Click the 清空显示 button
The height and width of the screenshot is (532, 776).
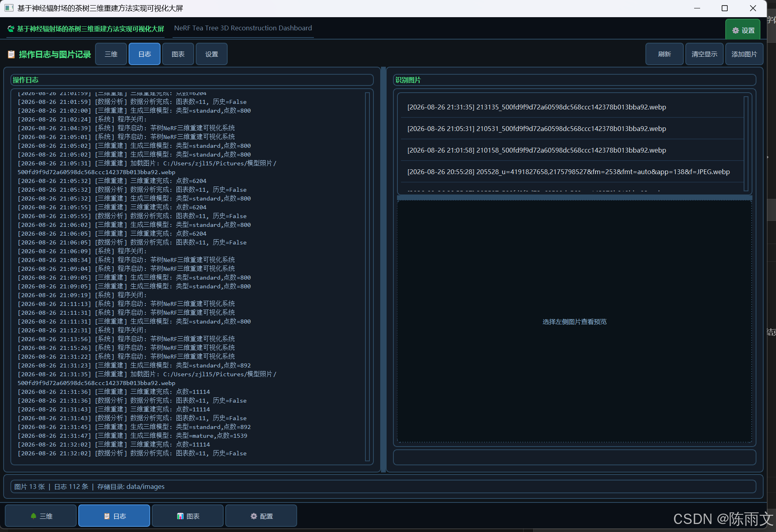(704, 54)
